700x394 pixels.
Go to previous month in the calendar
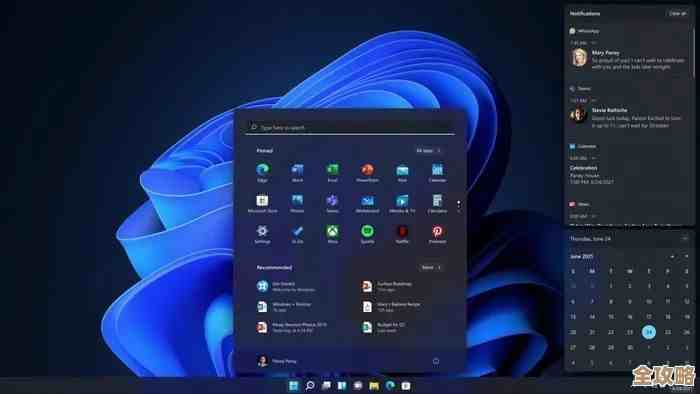pos(672,257)
